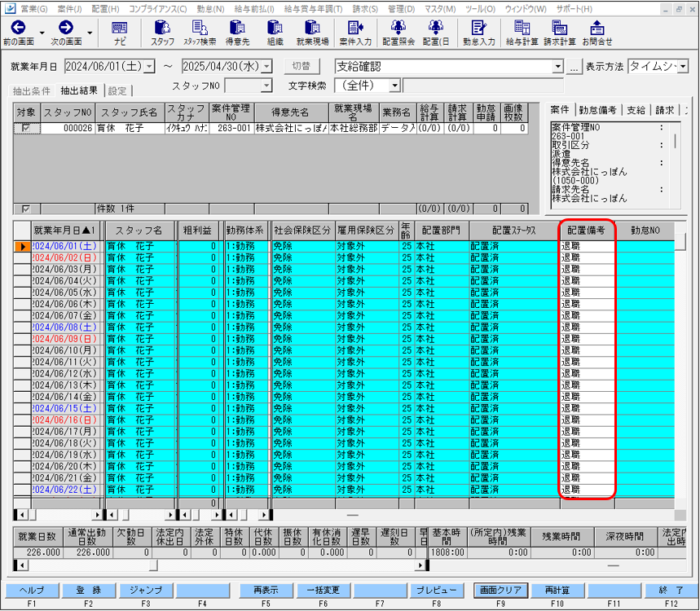Expand the 支給確認 combo box

pos(557,67)
